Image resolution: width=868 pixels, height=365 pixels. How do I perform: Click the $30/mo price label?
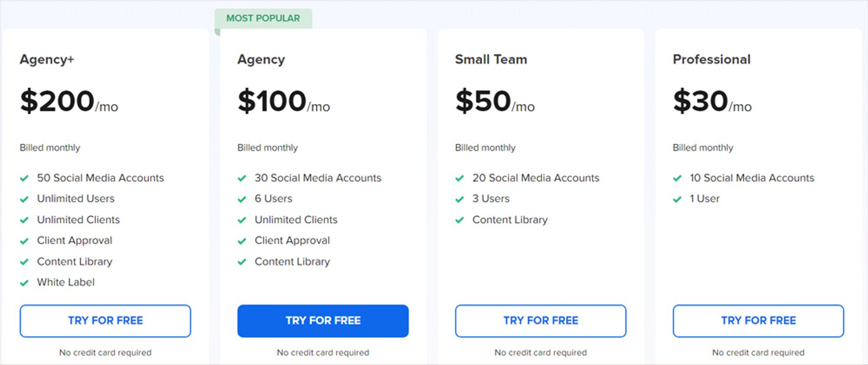point(712,101)
